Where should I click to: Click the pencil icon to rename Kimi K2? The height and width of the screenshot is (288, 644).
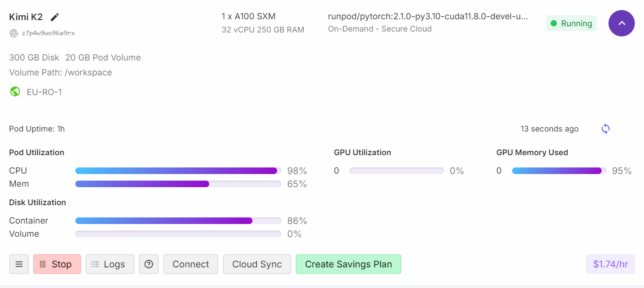click(x=54, y=17)
